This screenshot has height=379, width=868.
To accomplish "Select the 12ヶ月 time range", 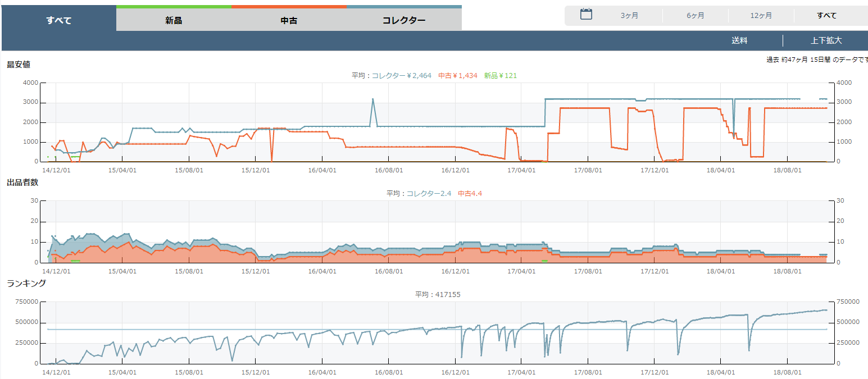I will 761,16.
